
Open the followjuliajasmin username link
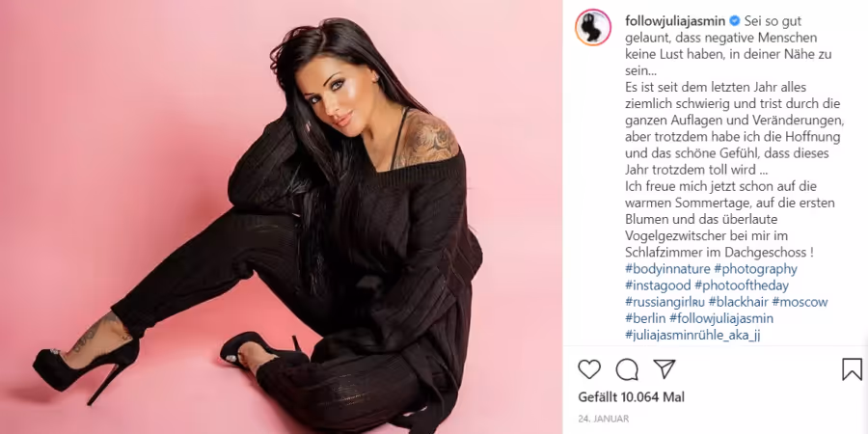[x=676, y=21]
